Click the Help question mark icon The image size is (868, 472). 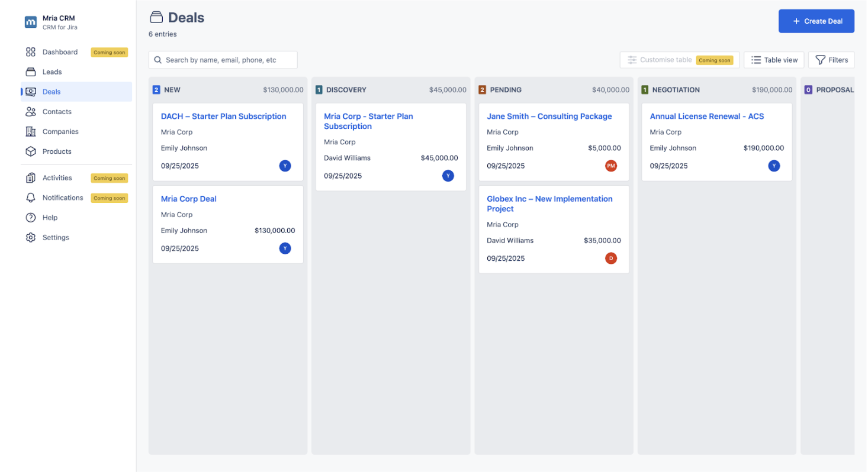(x=31, y=218)
